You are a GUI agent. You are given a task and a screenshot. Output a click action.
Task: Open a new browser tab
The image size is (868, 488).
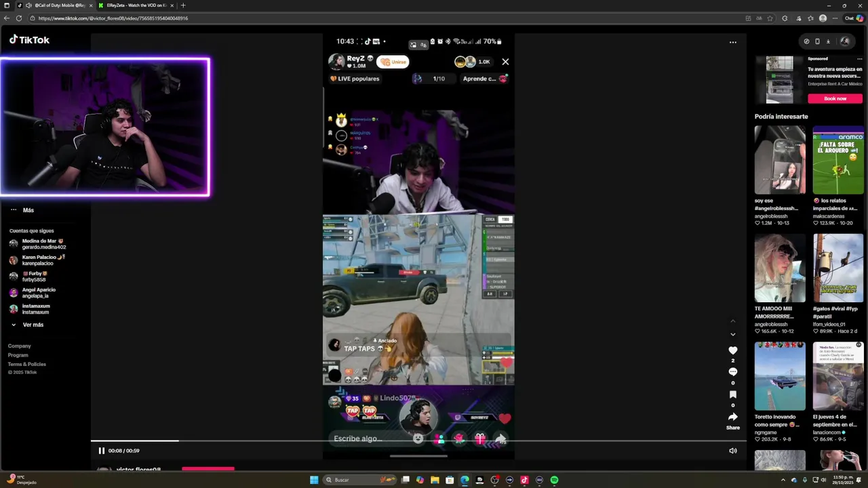(x=182, y=5)
